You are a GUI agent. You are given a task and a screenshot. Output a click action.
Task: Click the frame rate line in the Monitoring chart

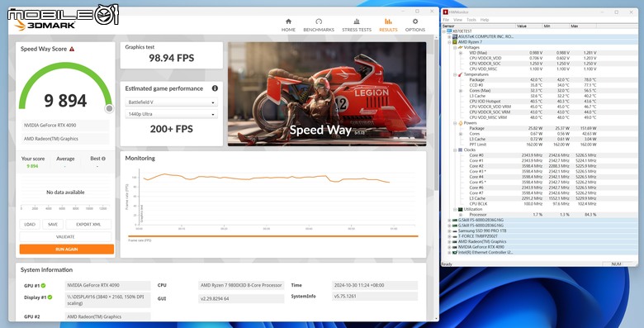pos(267,178)
